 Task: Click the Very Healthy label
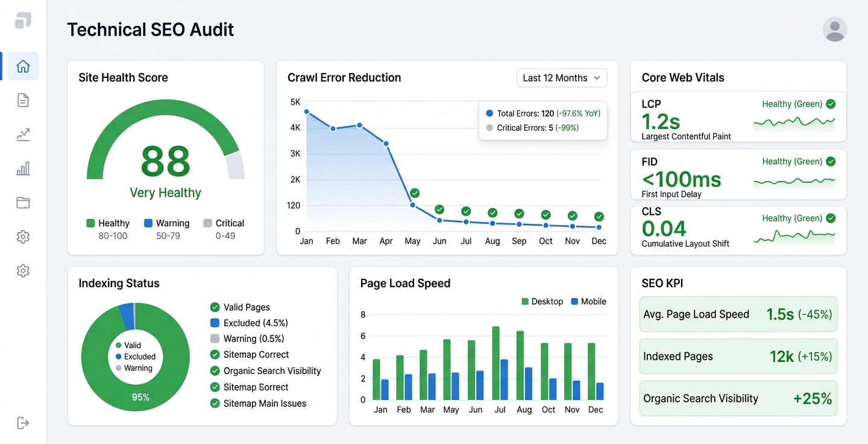click(x=166, y=193)
